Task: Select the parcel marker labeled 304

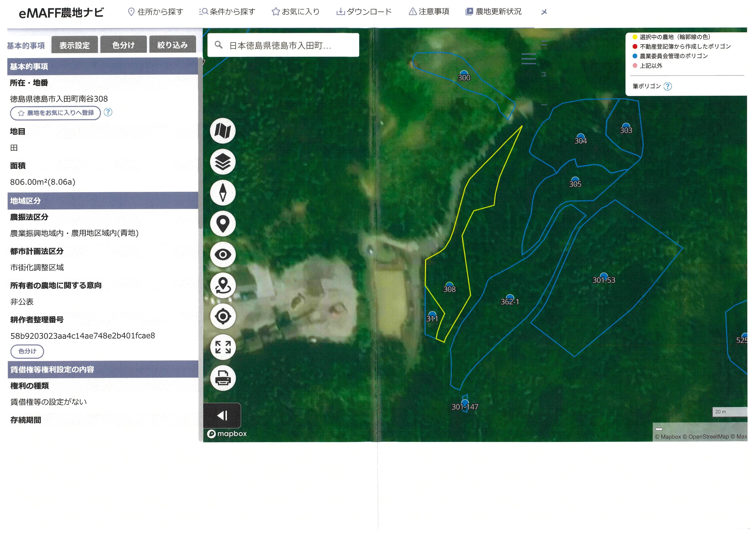Action: tap(581, 138)
